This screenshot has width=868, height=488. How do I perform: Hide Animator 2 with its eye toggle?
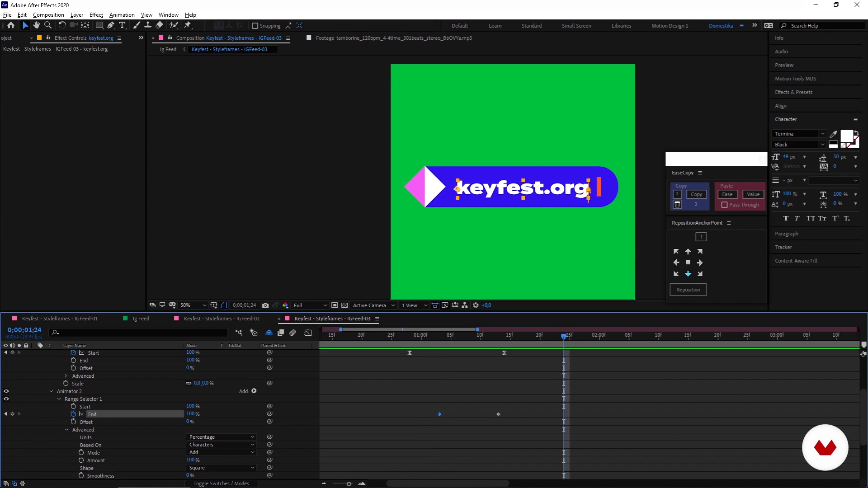(x=6, y=391)
